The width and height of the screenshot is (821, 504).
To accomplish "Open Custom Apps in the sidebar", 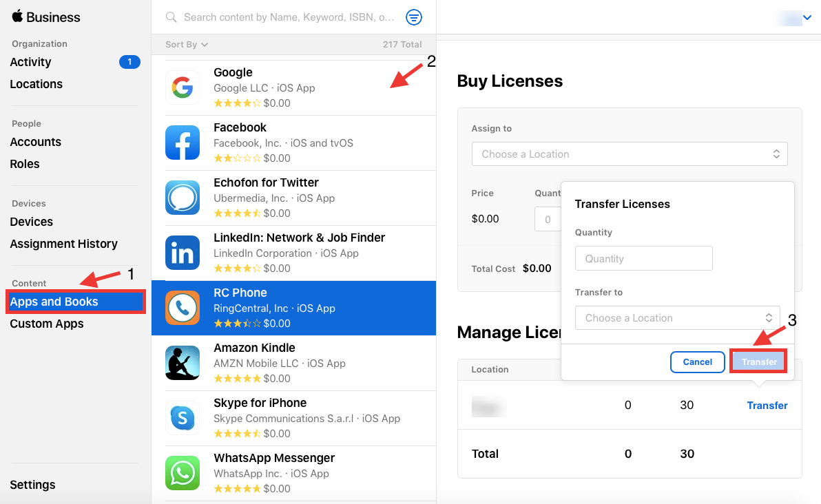I will [47, 324].
